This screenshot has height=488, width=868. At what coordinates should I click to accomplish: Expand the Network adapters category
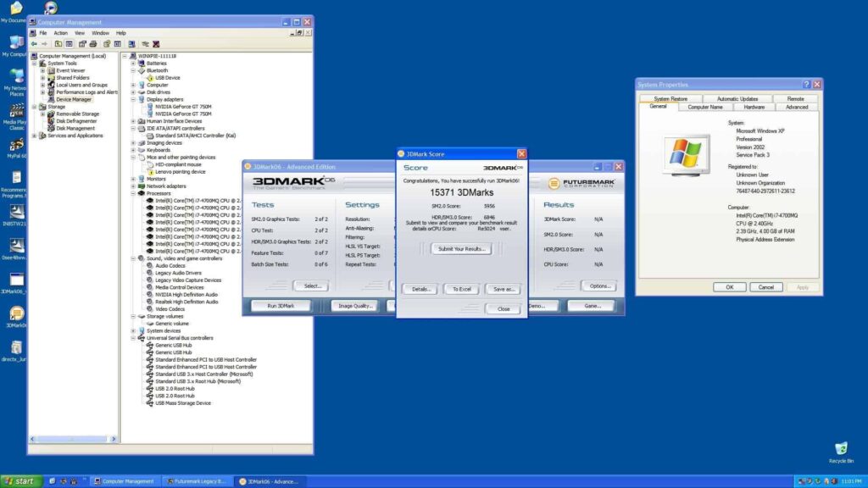[x=133, y=186]
